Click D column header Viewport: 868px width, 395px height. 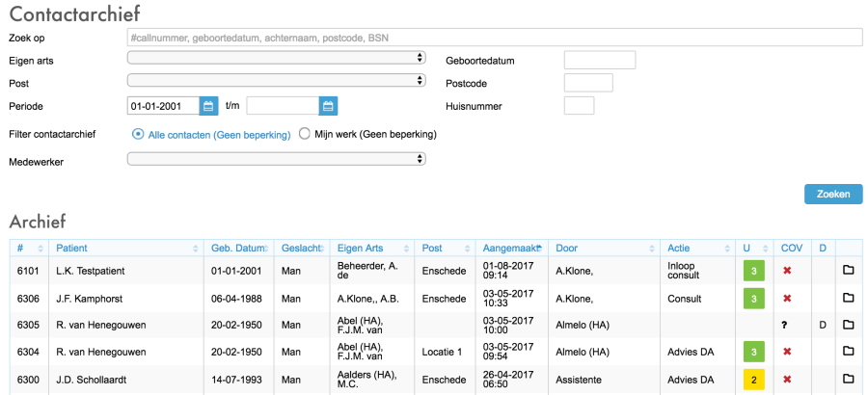(x=823, y=249)
